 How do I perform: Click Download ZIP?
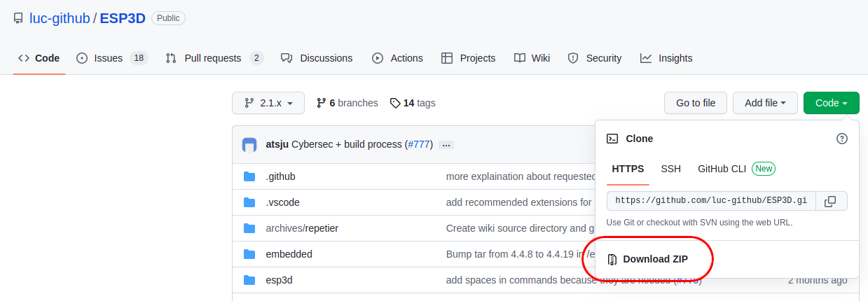[654, 259]
